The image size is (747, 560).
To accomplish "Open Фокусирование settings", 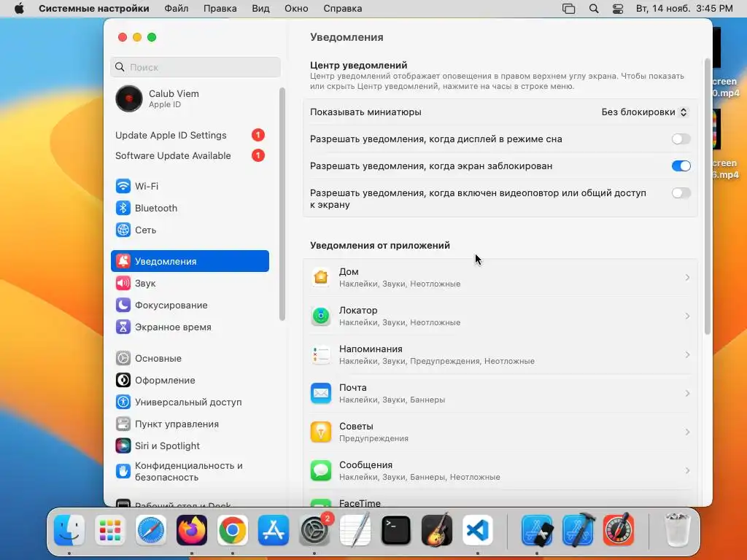I will click(190, 306).
